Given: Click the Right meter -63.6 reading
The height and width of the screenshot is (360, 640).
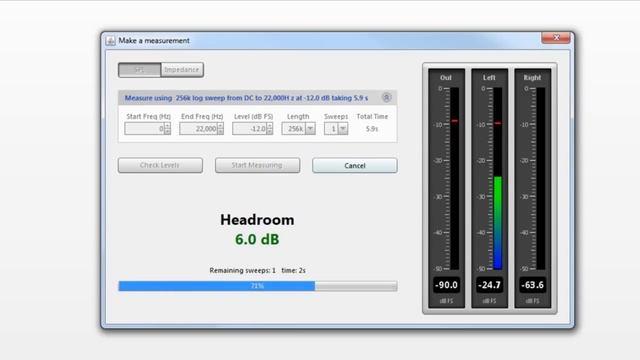Looking at the screenshot, I should tap(532, 285).
